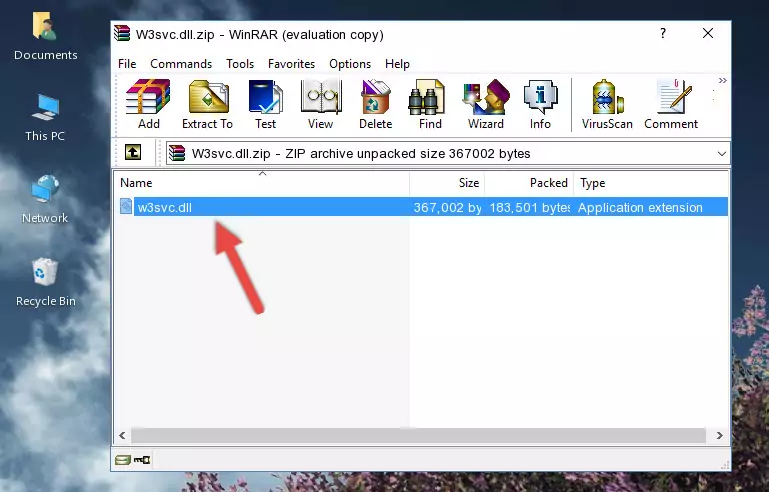Click the 367,002 size cell
Image resolution: width=769 pixels, height=492 pixels.
[x=447, y=207]
